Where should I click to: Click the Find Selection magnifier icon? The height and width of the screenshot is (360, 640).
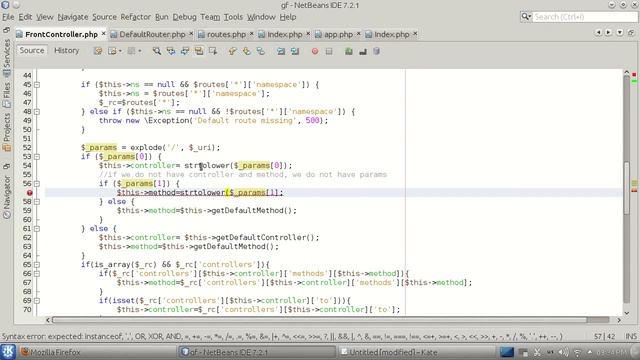[157, 51]
